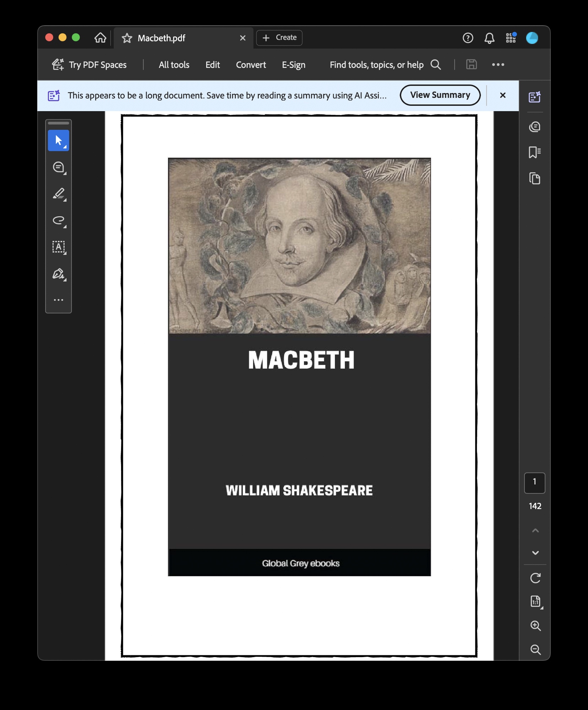Screen dimensions: 588x710
Task: Click the Create new tab button
Action: 279,38
